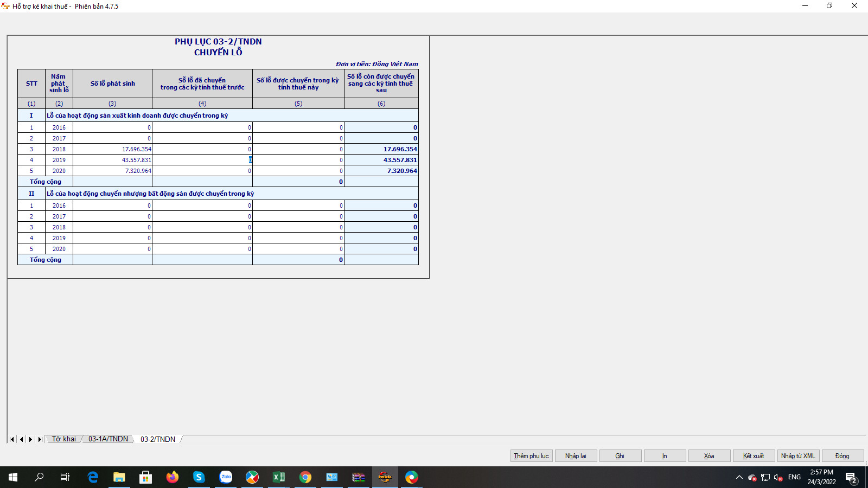The image size is (868, 488).
Task: Click 2016 real estate loss incurred cell
Action: 112,206
